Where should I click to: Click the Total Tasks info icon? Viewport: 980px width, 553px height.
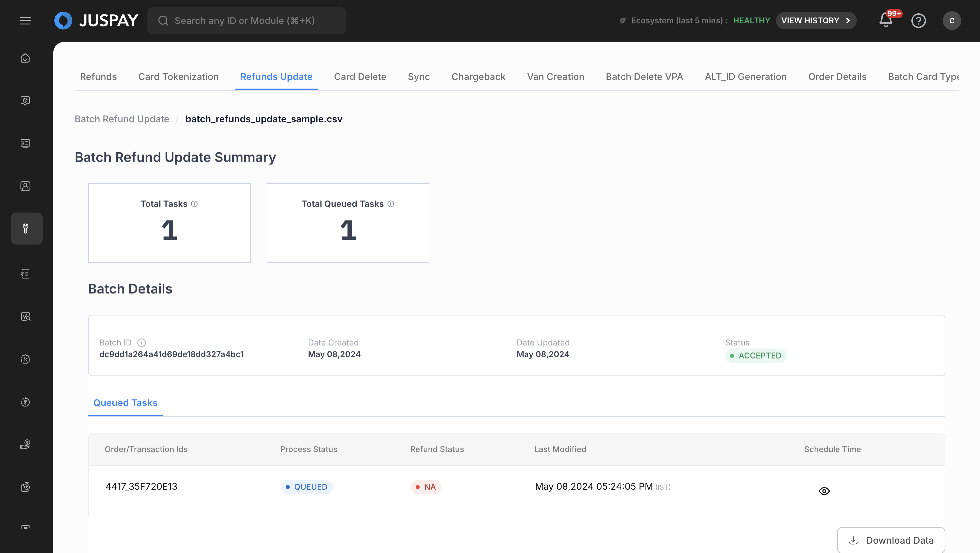194,204
